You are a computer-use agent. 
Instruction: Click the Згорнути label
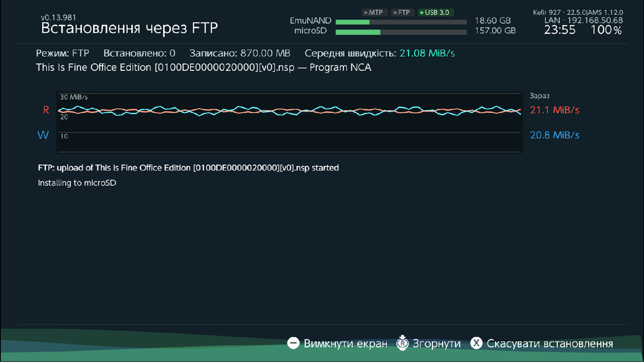[x=437, y=344]
